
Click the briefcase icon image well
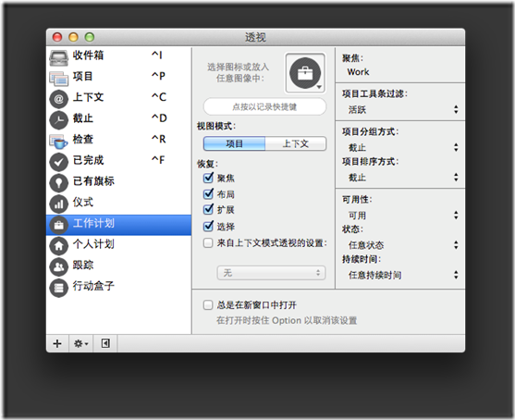[305, 73]
